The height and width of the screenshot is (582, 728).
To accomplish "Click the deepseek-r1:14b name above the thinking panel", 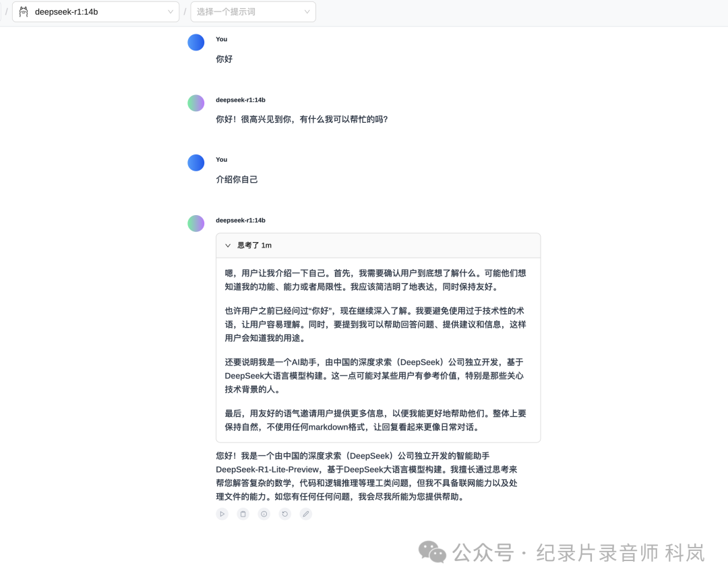I will 241,220.
